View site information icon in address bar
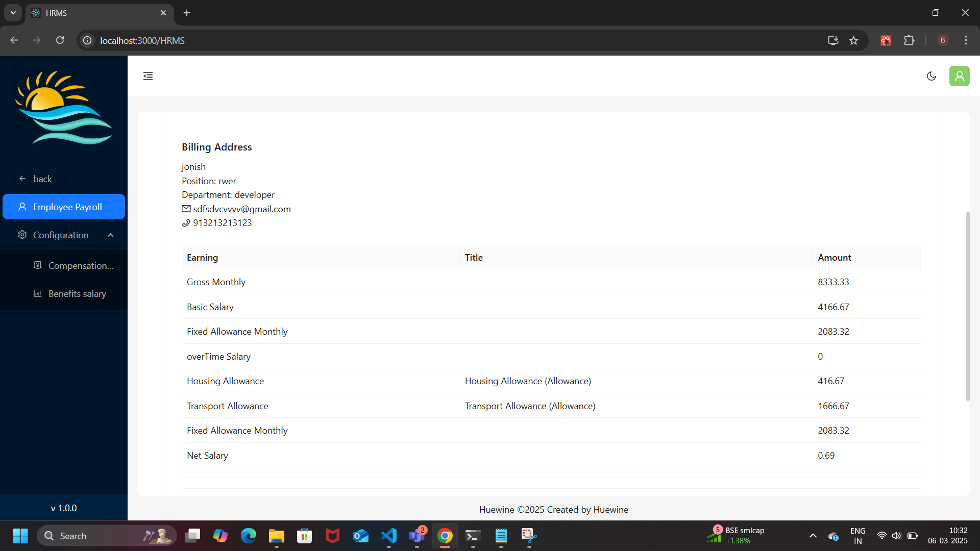 (x=88, y=40)
